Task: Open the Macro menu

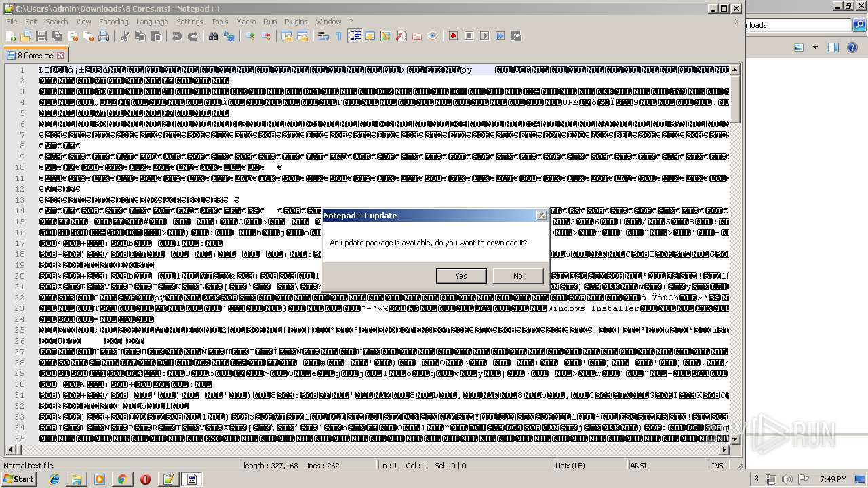Action: [246, 22]
